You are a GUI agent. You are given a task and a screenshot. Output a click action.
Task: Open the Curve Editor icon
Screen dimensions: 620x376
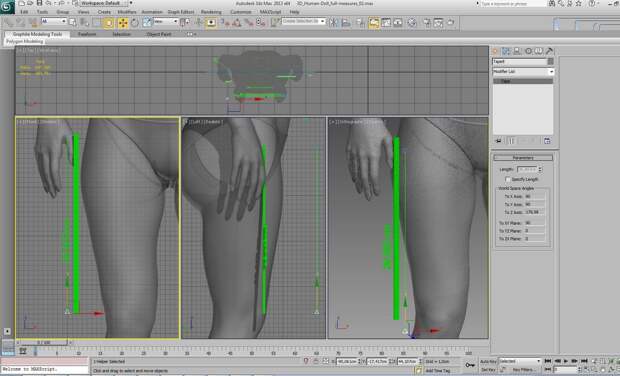386,23
